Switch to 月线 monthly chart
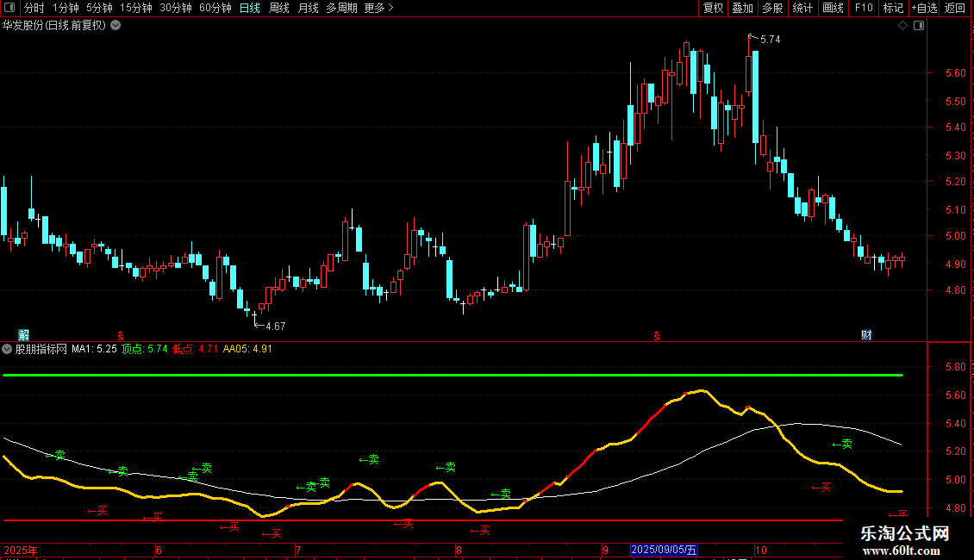The width and height of the screenshot is (974, 560). [x=308, y=8]
